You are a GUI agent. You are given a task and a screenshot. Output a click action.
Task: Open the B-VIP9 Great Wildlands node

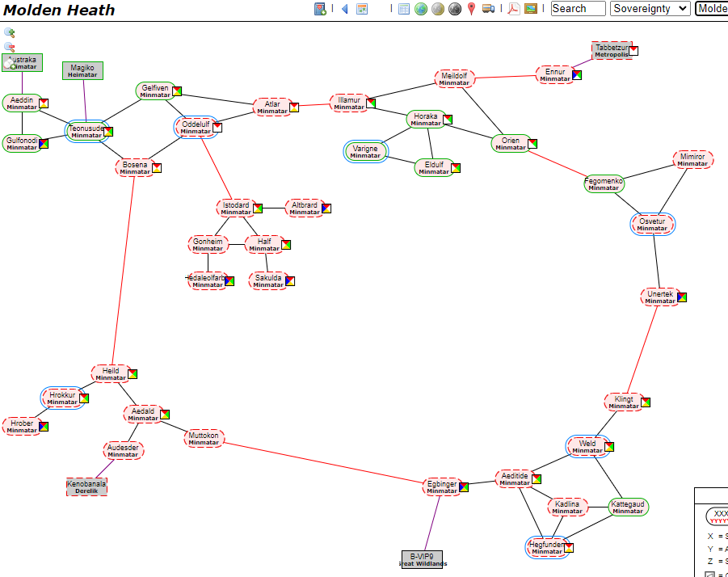click(x=422, y=559)
